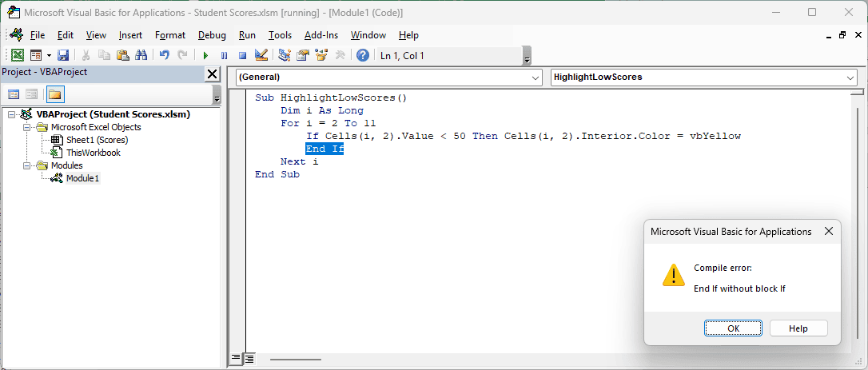Click the Dim i As Long code line
868x370 pixels.
(321, 110)
